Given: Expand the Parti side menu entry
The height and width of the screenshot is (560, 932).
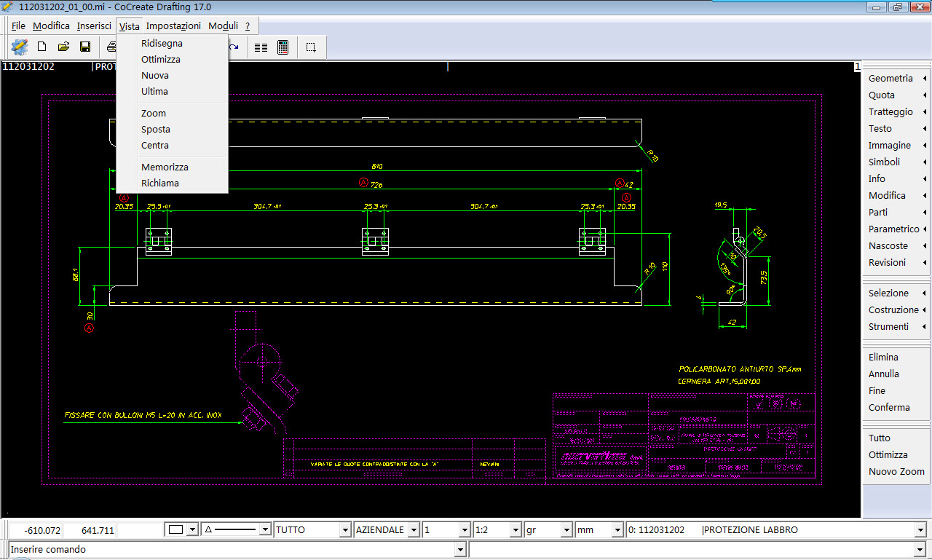Looking at the screenshot, I should coord(896,212).
